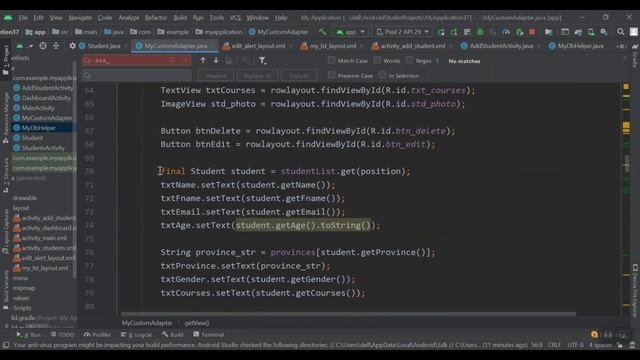The width and height of the screenshot is (640, 360).
Task: Click the Collapse All icon in Project panel
Action: pyautogui.click(x=56, y=46)
